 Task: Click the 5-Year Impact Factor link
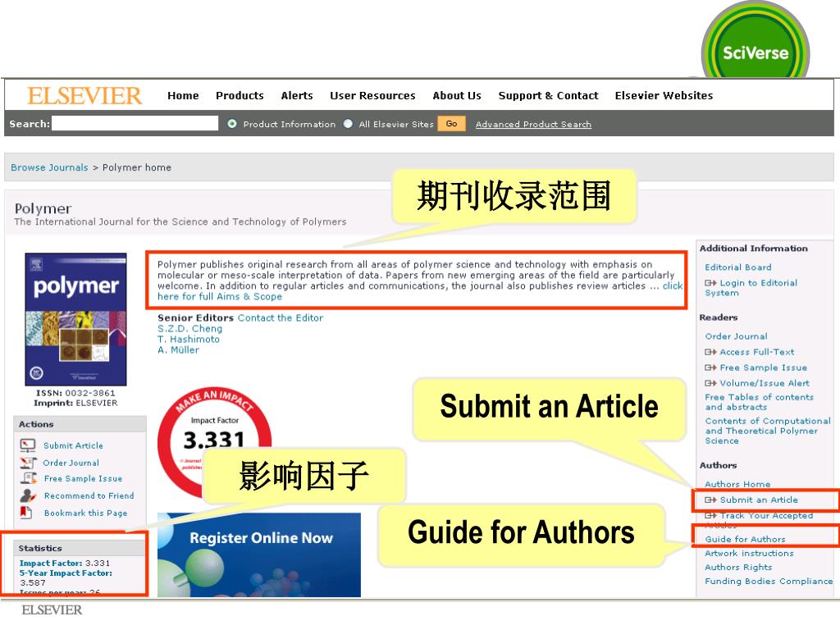point(66,573)
